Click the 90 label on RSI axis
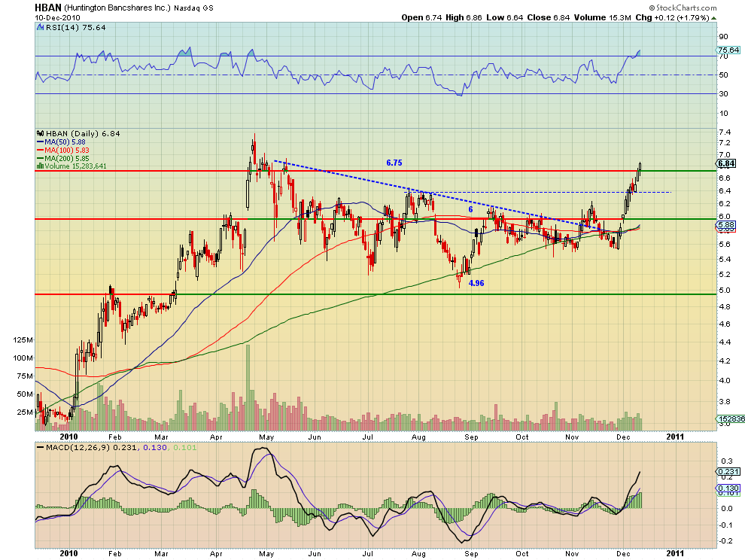 point(723,37)
